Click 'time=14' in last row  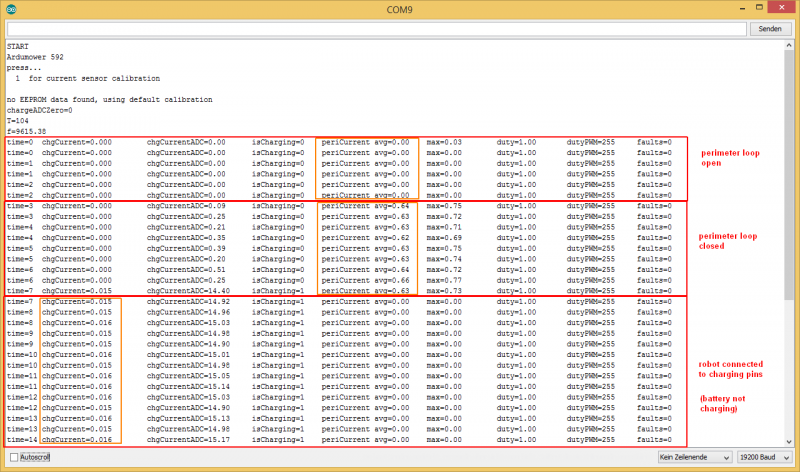[x=22, y=440]
